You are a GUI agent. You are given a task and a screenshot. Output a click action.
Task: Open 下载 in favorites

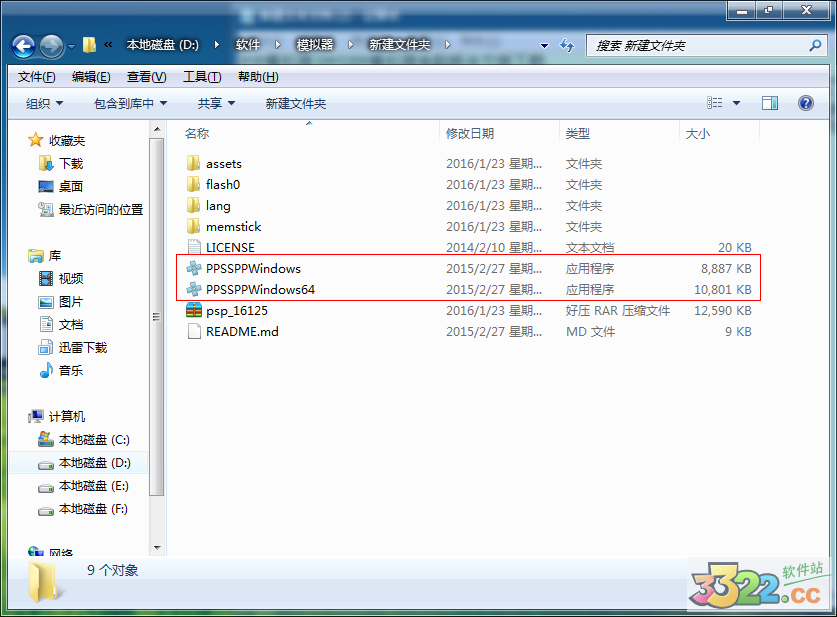[x=61, y=163]
